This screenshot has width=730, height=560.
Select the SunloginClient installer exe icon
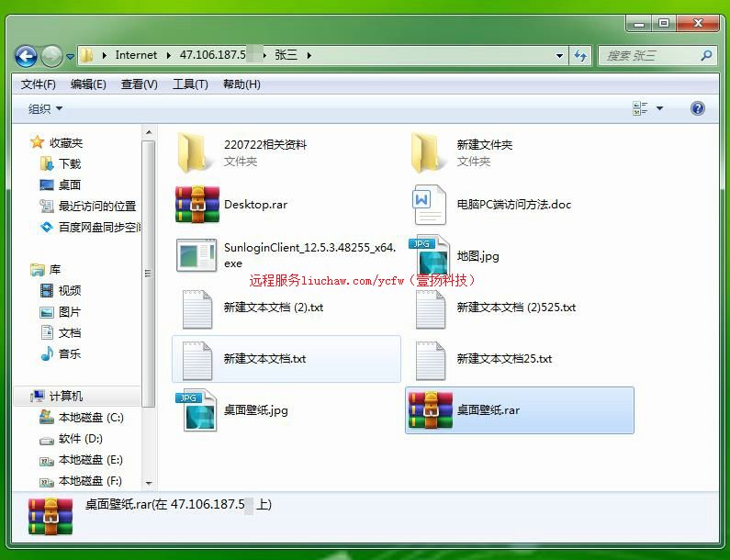coord(197,255)
